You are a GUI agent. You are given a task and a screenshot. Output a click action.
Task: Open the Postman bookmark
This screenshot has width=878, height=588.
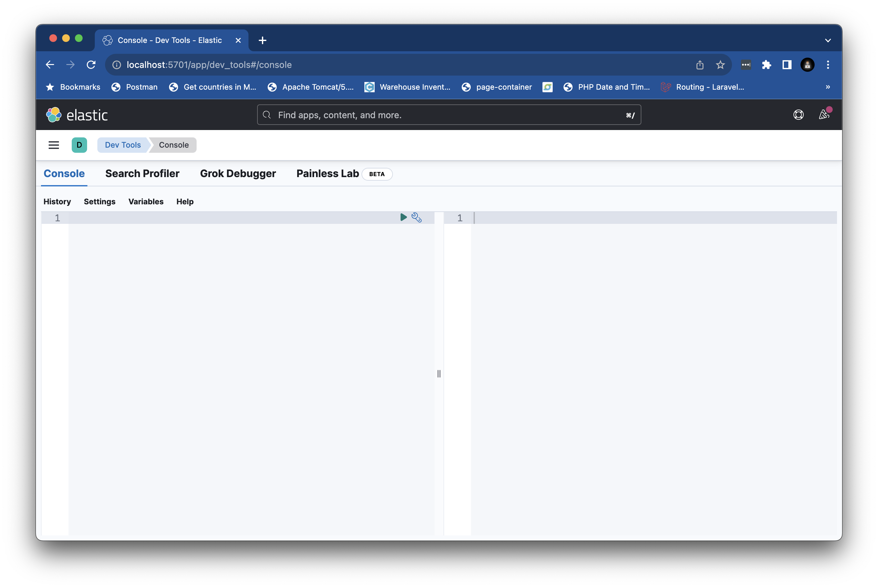(134, 87)
